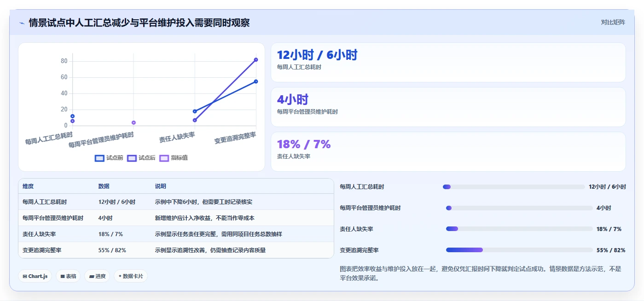Screen dimensions: 644x301
Task: Select table cell 每周平台管理员维护耗时
Action: tap(53, 218)
